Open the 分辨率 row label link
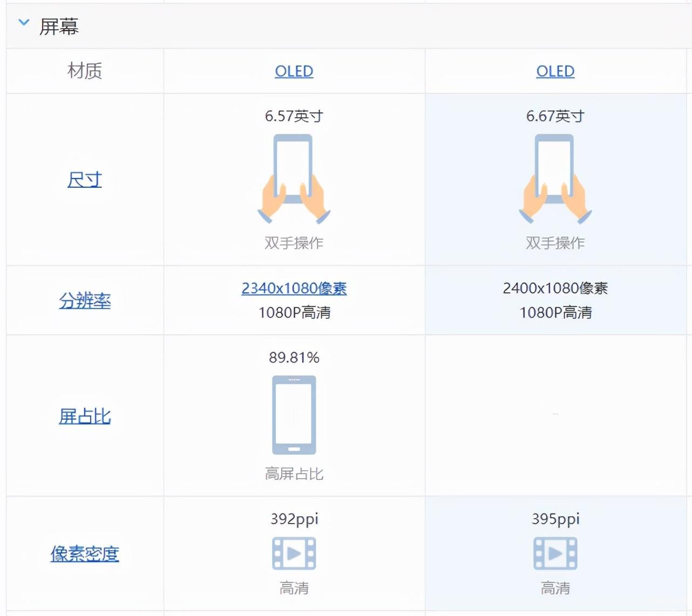The height and width of the screenshot is (616, 692). pyautogui.click(x=85, y=300)
